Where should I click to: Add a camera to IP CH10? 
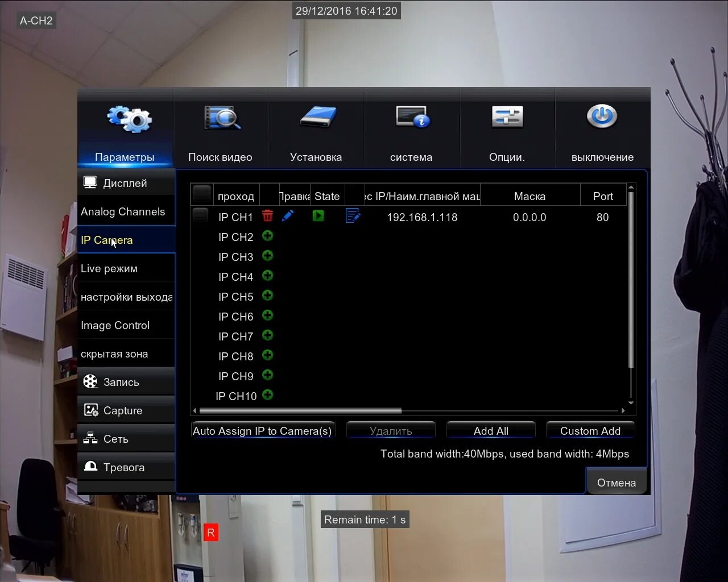[267, 395]
